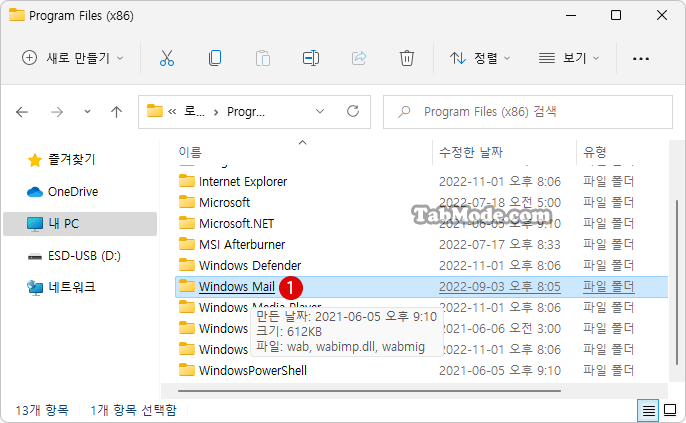Click the WindowsPowerShell 파일 폴더 type cell

click(x=609, y=370)
